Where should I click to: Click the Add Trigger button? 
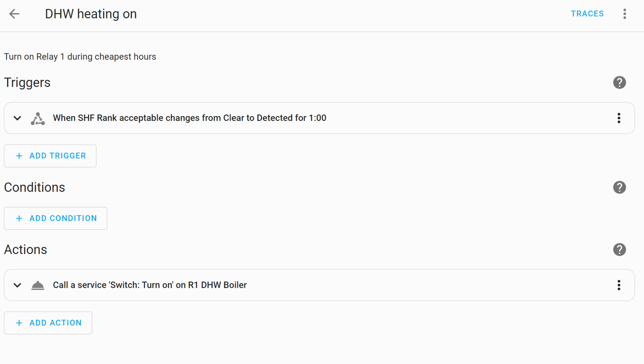(50, 156)
